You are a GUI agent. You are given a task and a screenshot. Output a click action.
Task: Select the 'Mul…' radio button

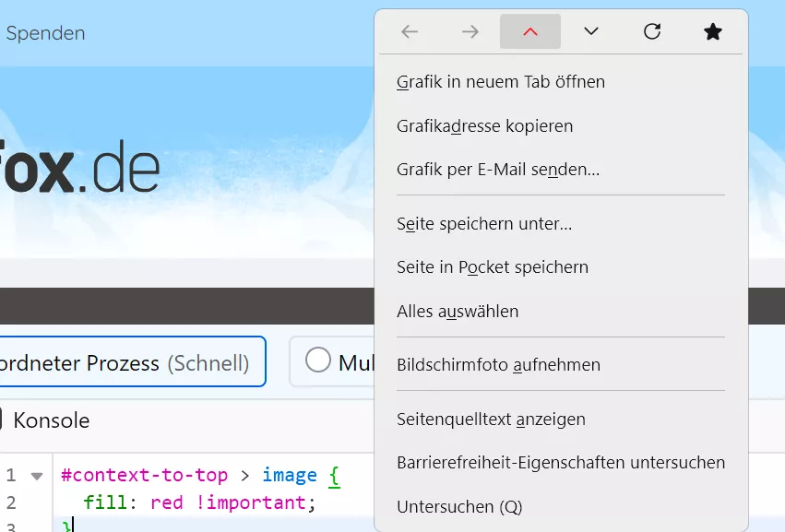point(318,360)
